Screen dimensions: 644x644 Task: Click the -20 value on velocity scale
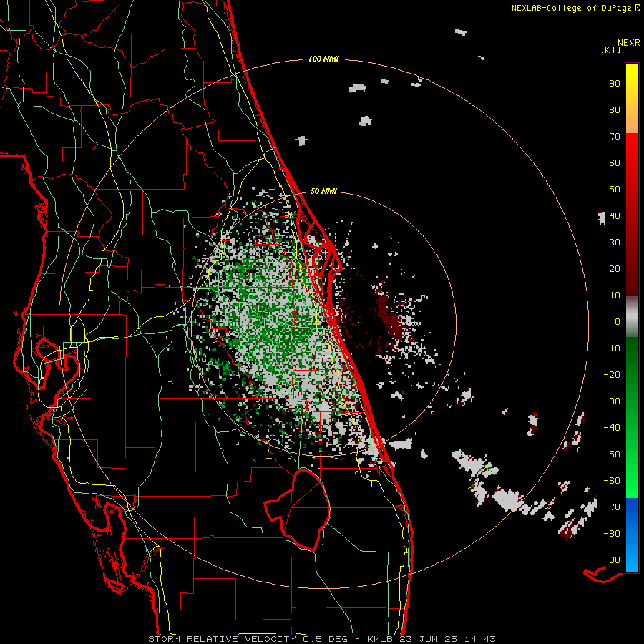click(x=612, y=374)
